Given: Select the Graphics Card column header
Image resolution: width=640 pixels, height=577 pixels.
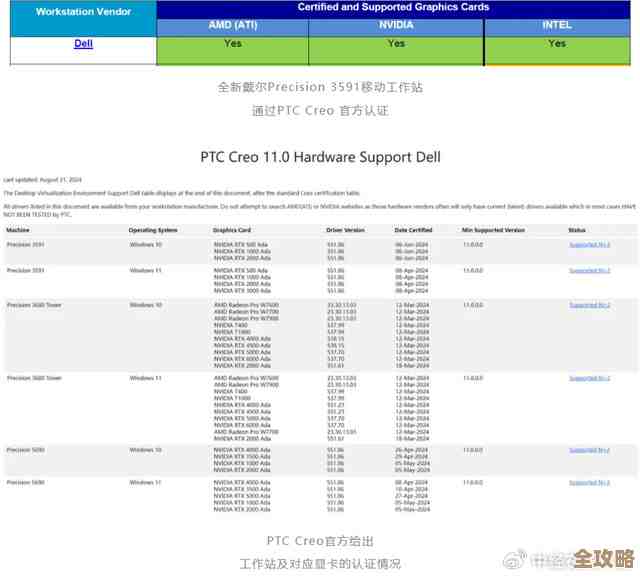Looking at the screenshot, I should pyautogui.click(x=231, y=230).
